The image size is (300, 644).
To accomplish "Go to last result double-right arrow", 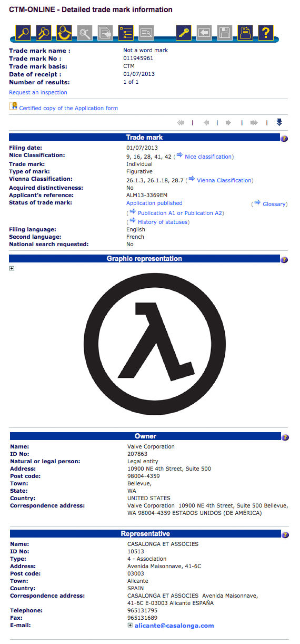I will [x=254, y=123].
